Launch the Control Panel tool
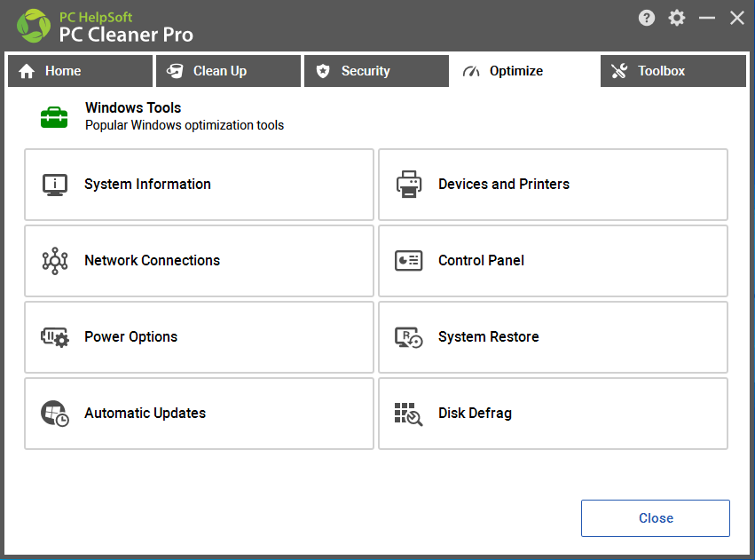 [554, 261]
